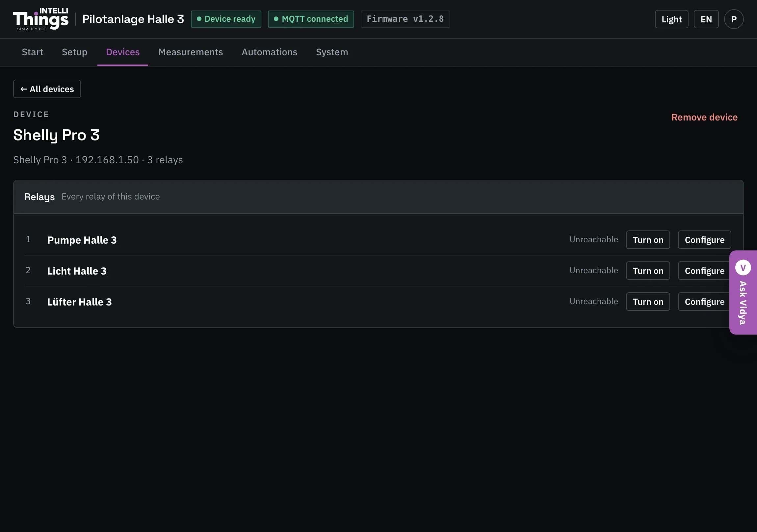Go to the Start tab
757x532 pixels.
click(x=32, y=52)
